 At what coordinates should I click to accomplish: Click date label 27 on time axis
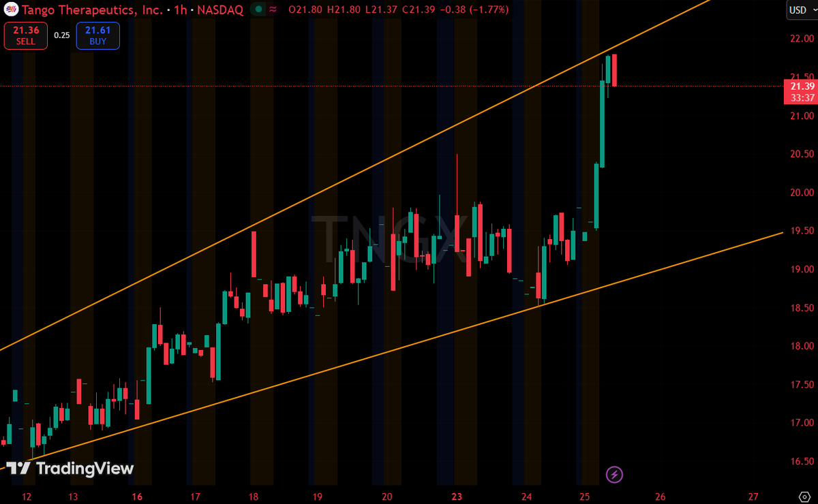point(753,497)
